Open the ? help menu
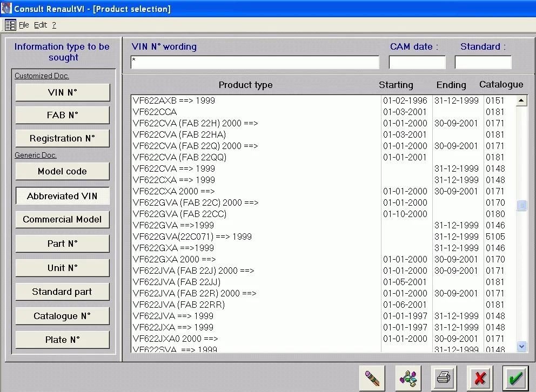 point(54,25)
